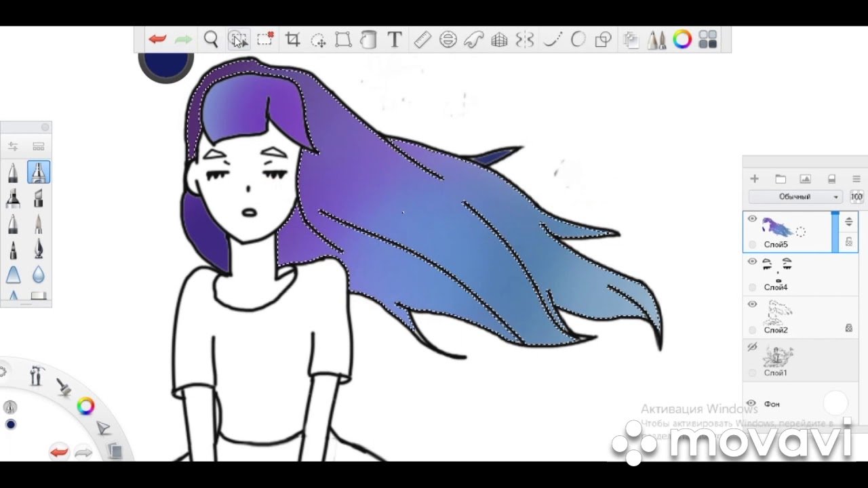Screen dimensions: 868x488
Task: Expand Слой5 layer options arrows
Action: click(x=848, y=222)
